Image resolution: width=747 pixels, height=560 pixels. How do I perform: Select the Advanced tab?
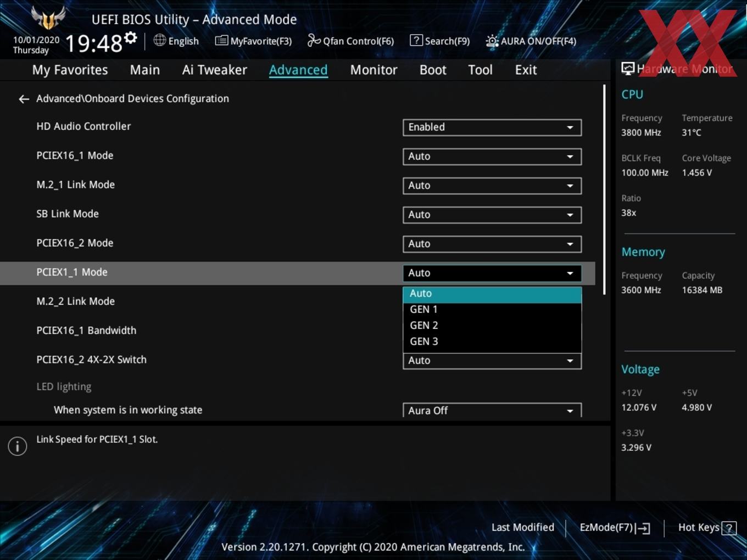(x=298, y=70)
